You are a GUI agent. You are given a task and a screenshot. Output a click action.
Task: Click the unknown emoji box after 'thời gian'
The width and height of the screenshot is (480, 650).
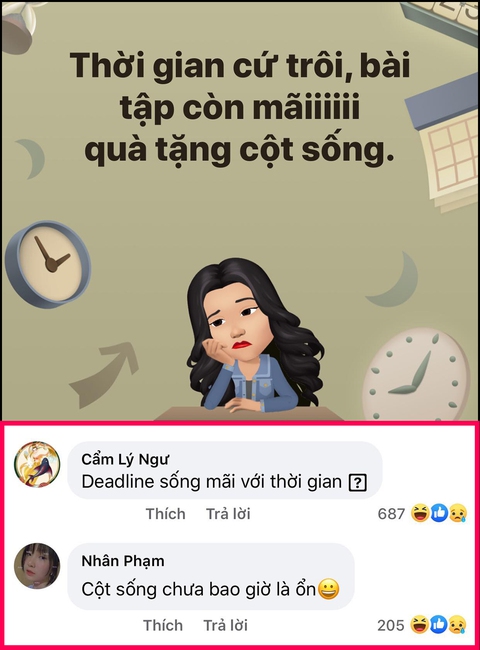358,483
